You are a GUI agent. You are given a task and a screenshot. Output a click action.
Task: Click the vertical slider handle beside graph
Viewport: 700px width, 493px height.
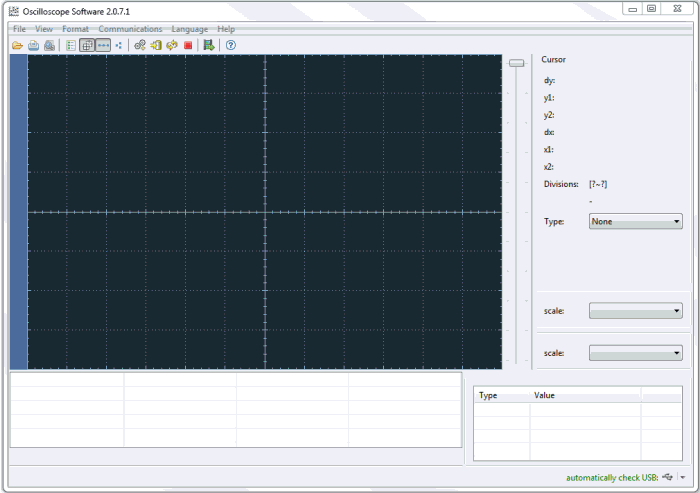pyautogui.click(x=517, y=63)
